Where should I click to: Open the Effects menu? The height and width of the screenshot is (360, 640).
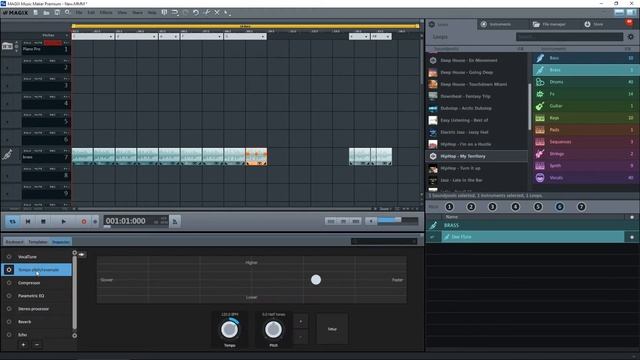106,13
